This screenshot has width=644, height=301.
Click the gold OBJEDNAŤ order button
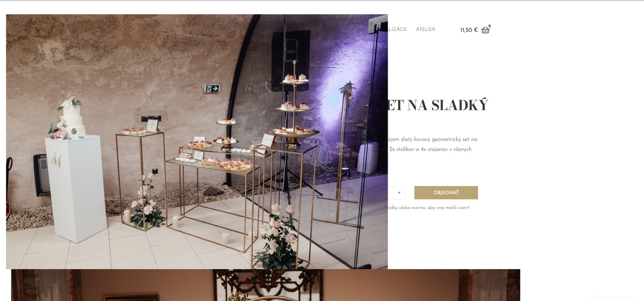click(446, 192)
